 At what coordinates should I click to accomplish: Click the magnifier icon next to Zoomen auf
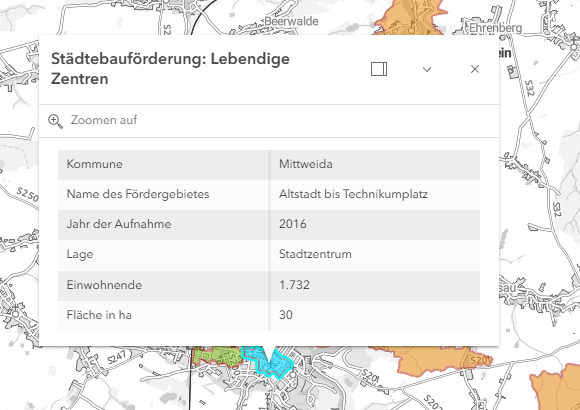(55, 121)
